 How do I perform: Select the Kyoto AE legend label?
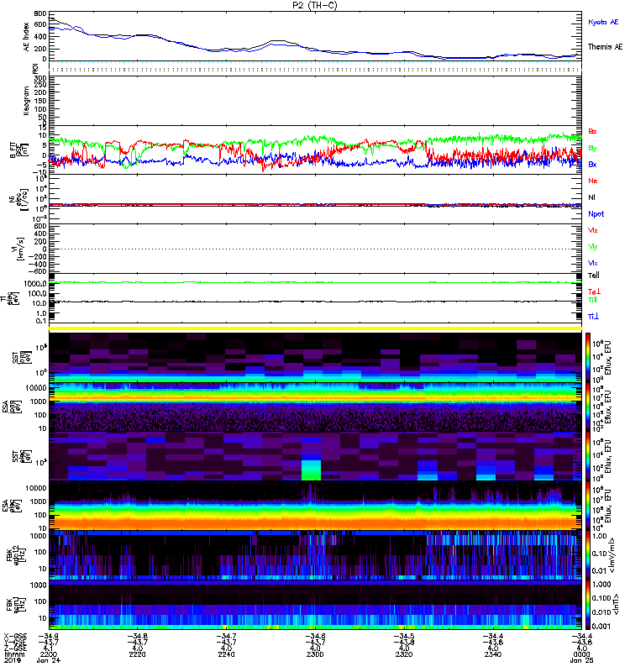pos(603,22)
